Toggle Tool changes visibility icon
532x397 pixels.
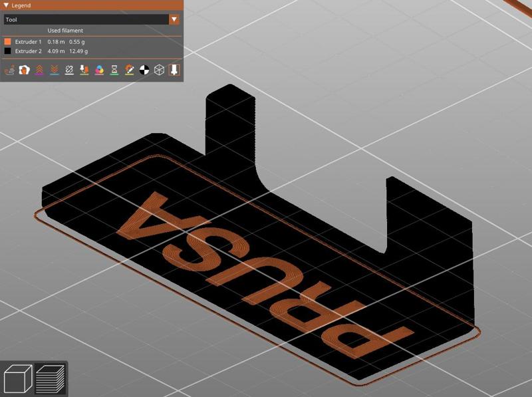(84, 70)
